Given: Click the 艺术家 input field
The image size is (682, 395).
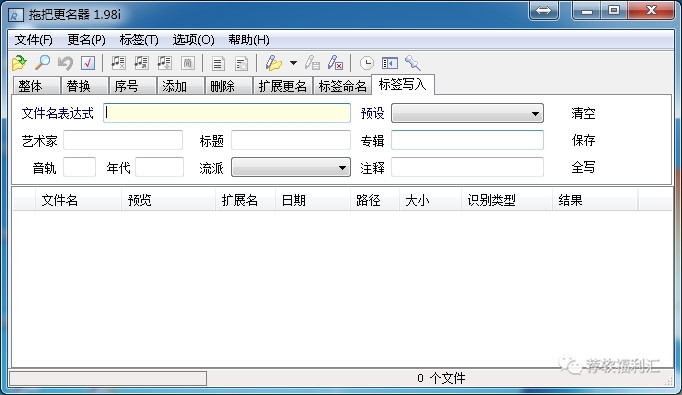Looking at the screenshot, I should 123,140.
